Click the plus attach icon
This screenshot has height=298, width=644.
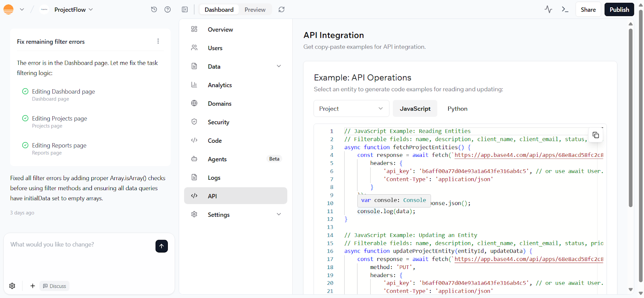[x=33, y=286]
